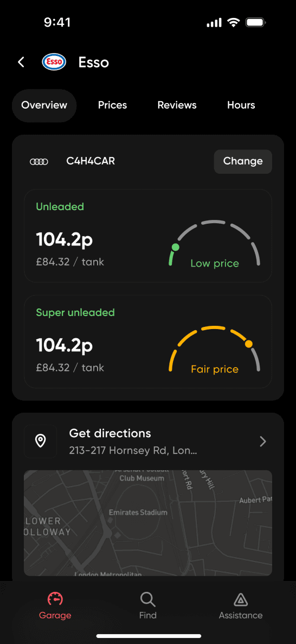The image size is (296, 644).
Task: Tap the Audi rings car logo
Action: click(39, 162)
